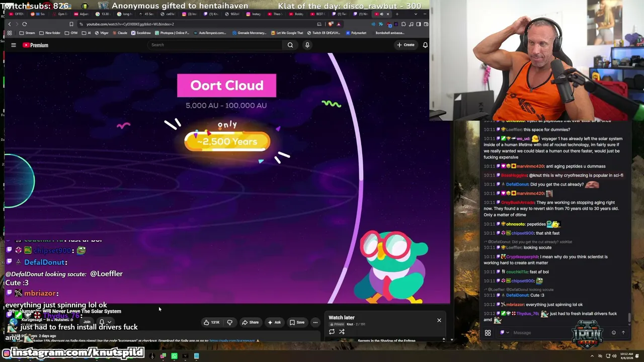Like the video with 131K likes
This screenshot has height=362, width=644.
(211, 322)
